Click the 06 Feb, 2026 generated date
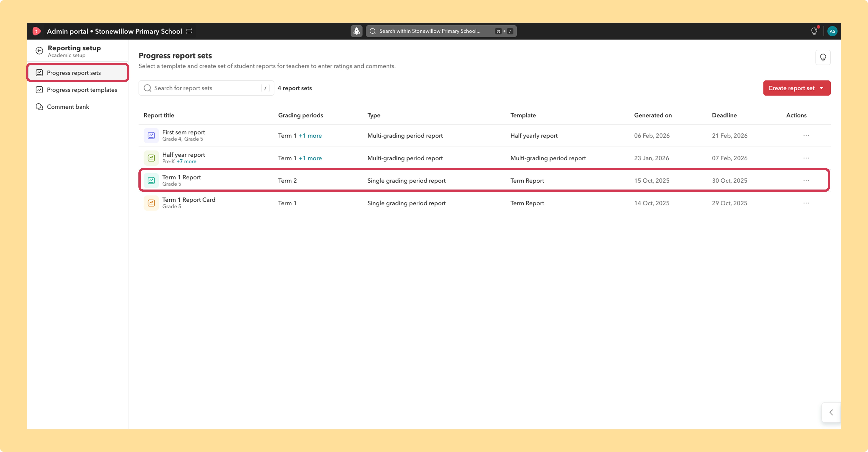The height and width of the screenshot is (452, 868). tap(652, 136)
